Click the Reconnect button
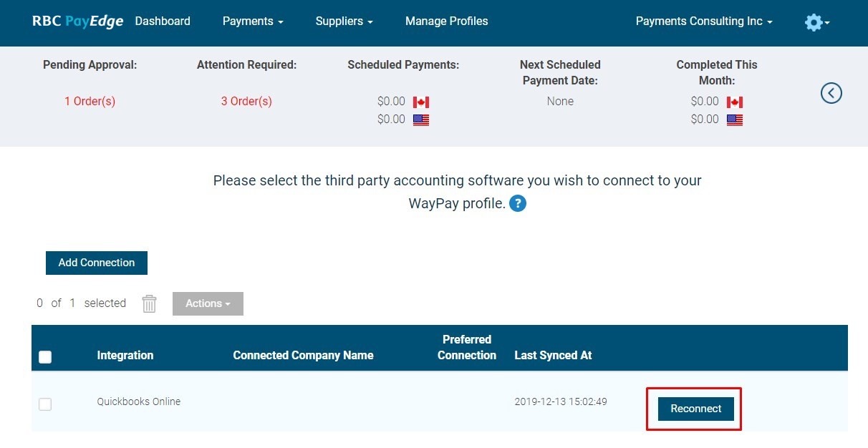Image resolution: width=868 pixels, height=448 pixels. click(695, 409)
